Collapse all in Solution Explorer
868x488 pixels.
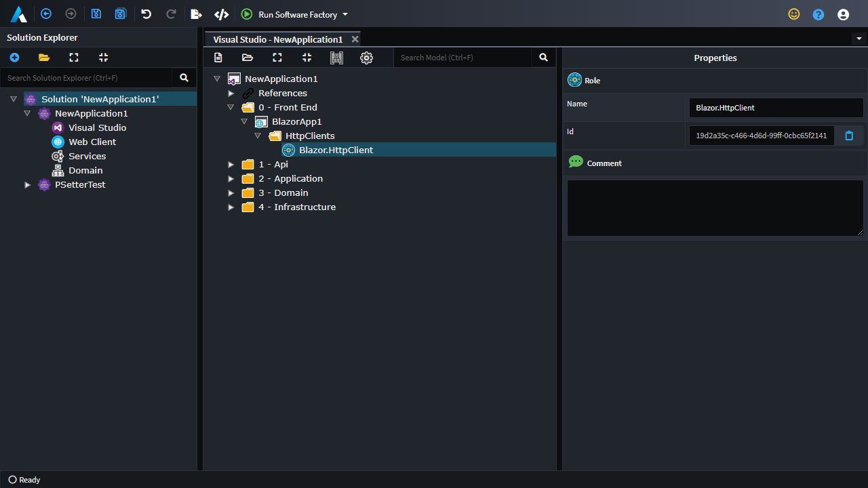(x=103, y=58)
